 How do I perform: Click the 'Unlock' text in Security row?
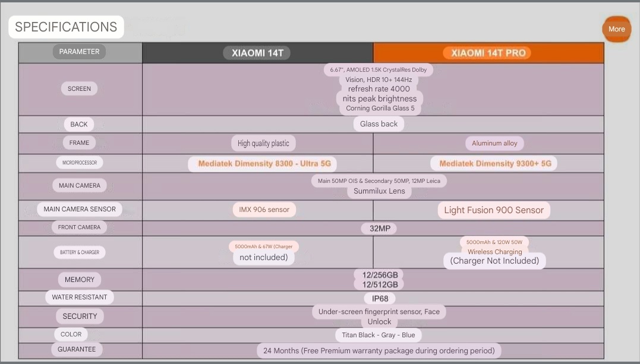click(x=379, y=322)
